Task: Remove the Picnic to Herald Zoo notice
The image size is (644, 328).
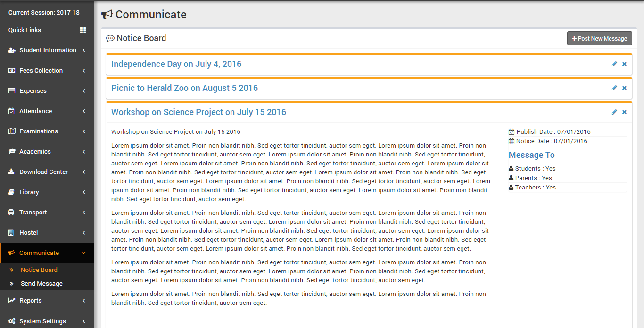Action: point(624,88)
